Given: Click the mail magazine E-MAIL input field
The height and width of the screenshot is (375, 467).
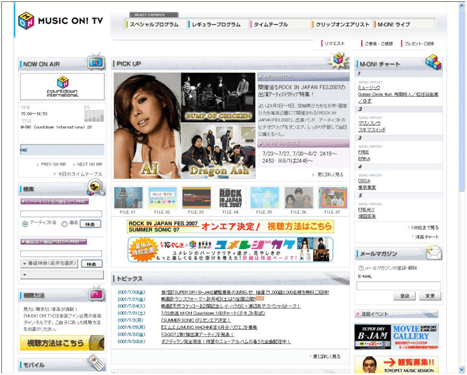Looking at the screenshot, I should click(x=398, y=286).
